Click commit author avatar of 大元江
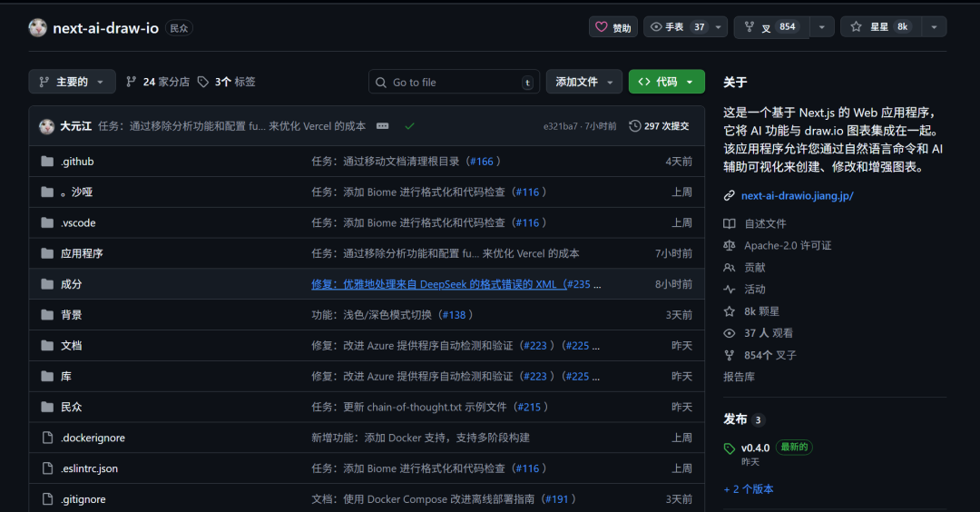This screenshot has height=512, width=980. (47, 126)
